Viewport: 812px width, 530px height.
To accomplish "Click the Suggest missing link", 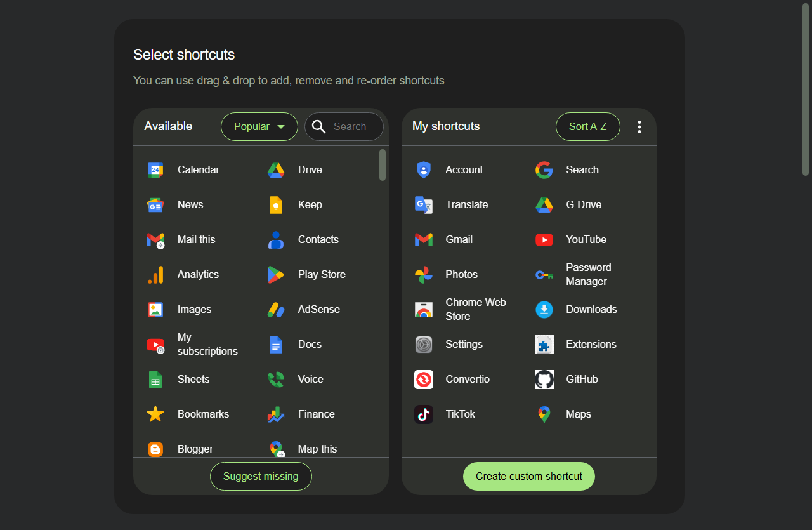I will (261, 476).
